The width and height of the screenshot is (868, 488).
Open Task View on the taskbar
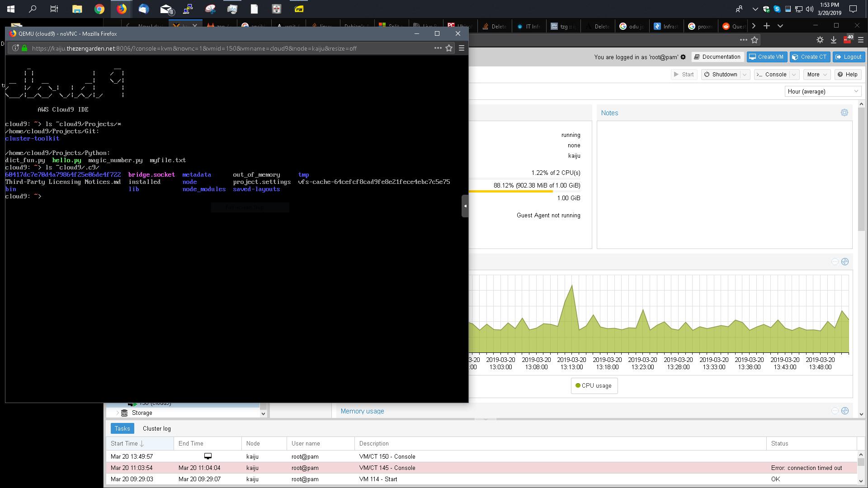(54, 9)
